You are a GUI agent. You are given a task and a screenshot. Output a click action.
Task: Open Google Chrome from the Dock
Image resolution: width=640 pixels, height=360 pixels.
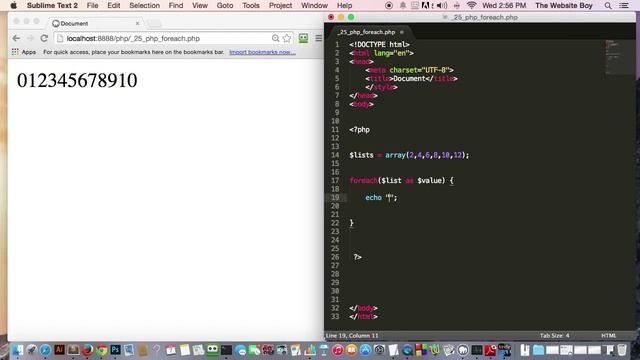[x=101, y=350]
